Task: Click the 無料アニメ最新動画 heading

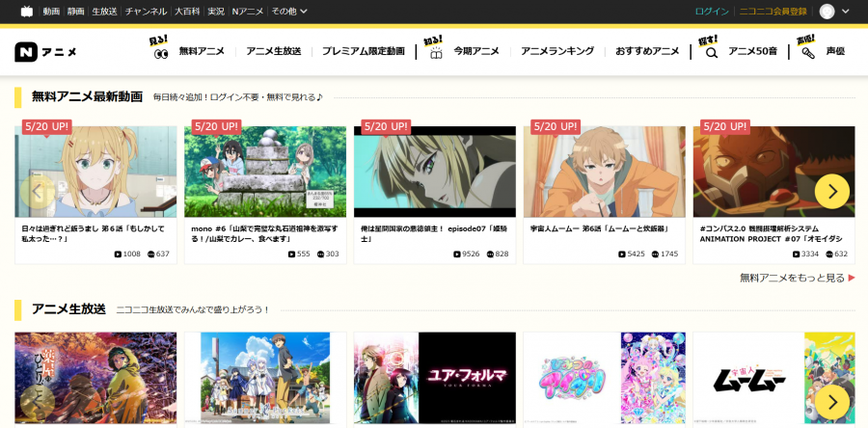Action: coord(87,96)
